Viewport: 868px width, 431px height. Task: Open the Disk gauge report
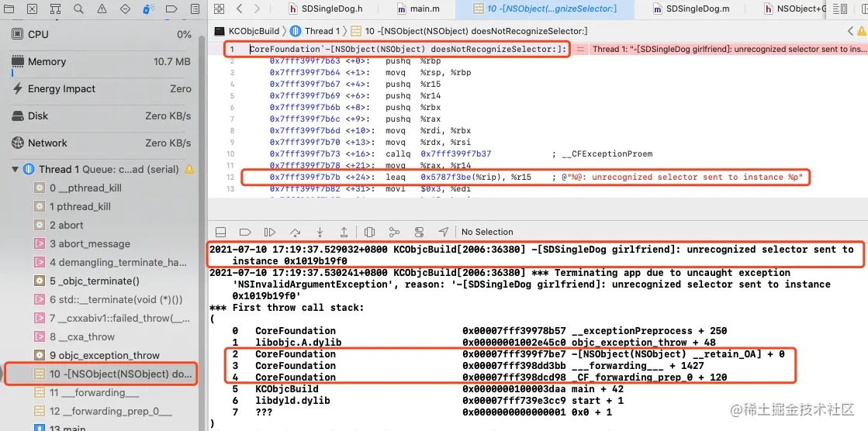102,116
